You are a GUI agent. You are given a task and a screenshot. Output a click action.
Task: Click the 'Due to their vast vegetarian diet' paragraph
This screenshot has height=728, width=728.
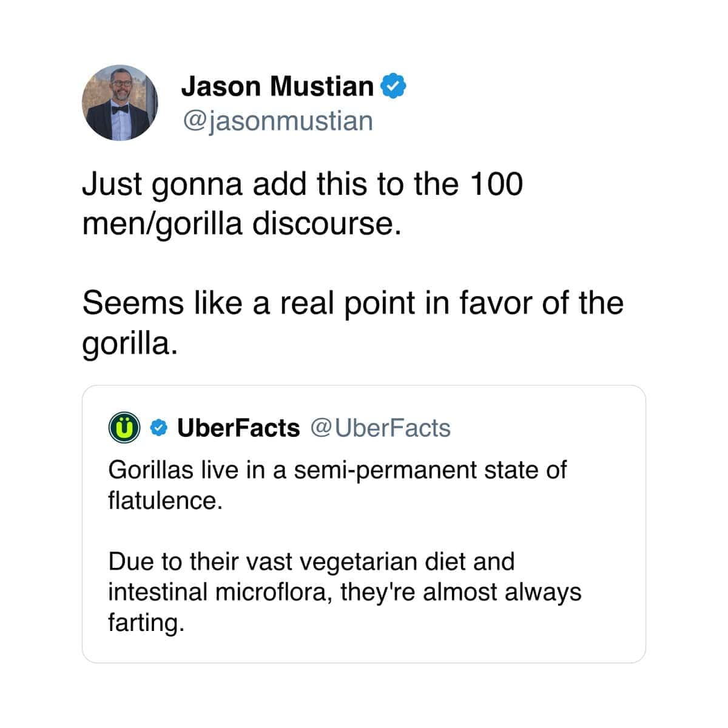345,591
